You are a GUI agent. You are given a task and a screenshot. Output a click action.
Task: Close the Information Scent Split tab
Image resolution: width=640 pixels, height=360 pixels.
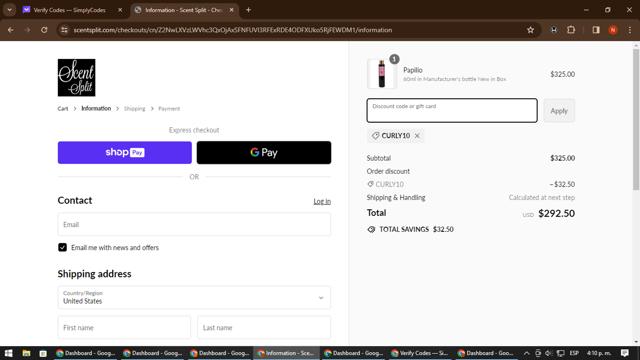231,10
